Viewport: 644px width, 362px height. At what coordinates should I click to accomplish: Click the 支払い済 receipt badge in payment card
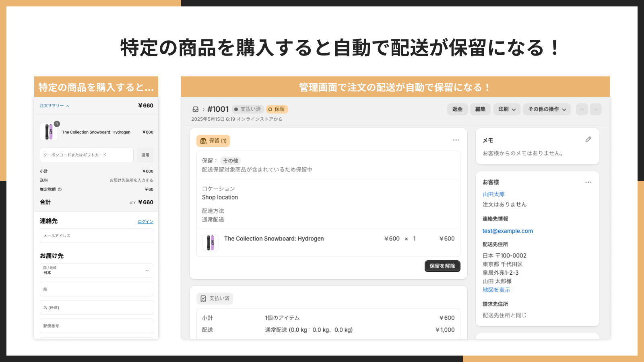(x=215, y=298)
